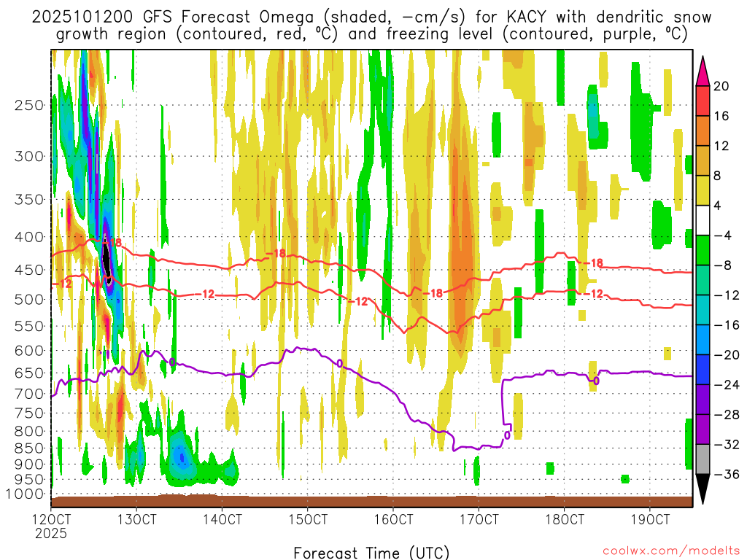
Task: Click the colorbar value -36
Action: click(726, 474)
